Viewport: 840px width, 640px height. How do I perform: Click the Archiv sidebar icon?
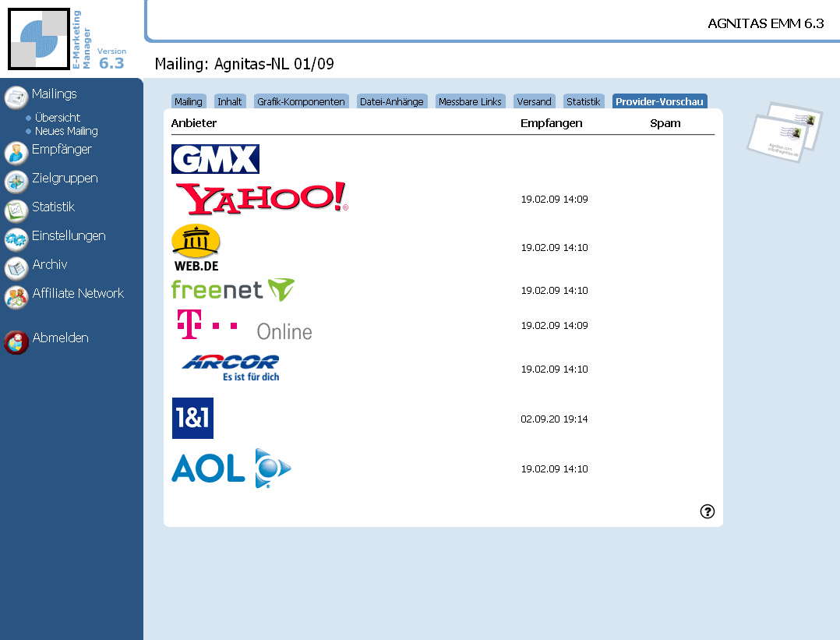[x=16, y=268]
